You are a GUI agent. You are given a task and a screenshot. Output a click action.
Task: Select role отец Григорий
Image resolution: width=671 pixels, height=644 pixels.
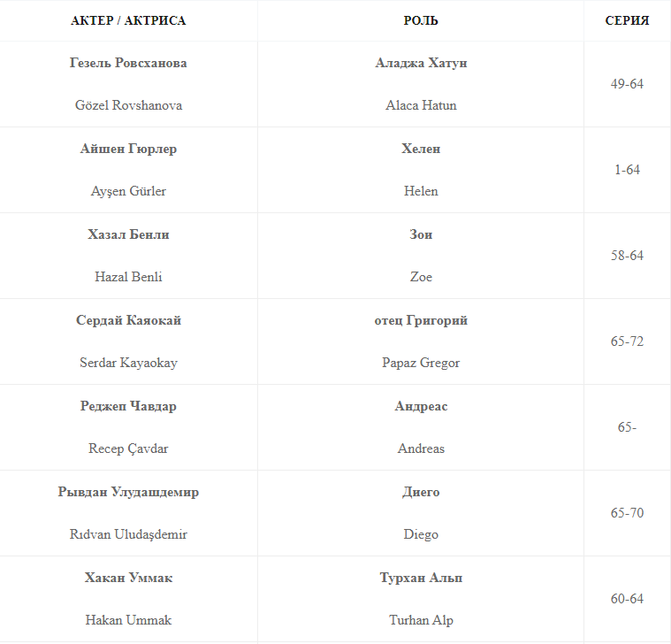[421, 320]
